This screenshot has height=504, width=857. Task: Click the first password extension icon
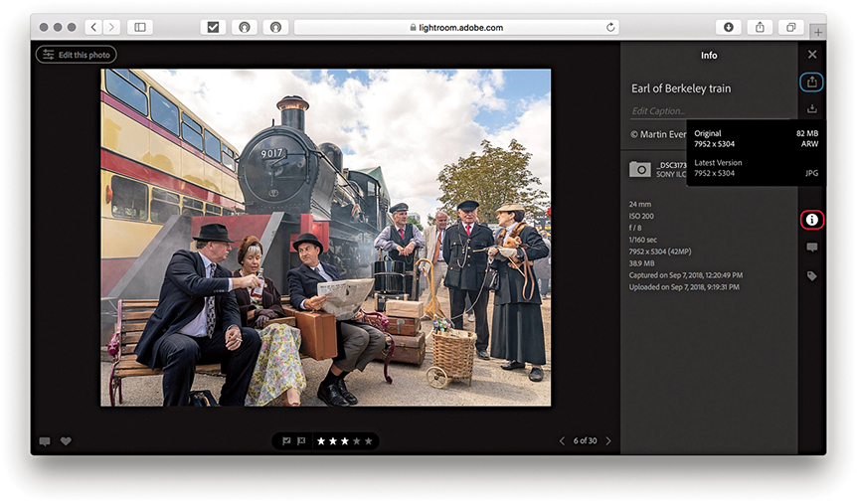[245, 27]
